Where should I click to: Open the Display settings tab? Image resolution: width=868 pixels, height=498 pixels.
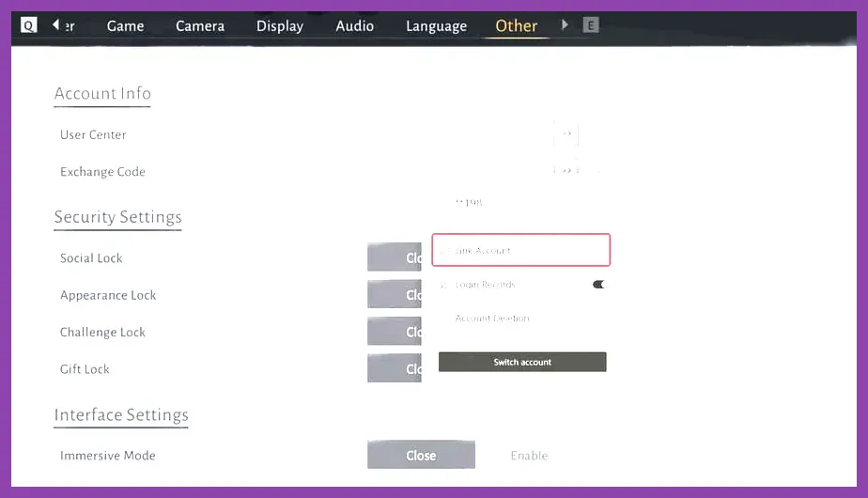coord(280,26)
